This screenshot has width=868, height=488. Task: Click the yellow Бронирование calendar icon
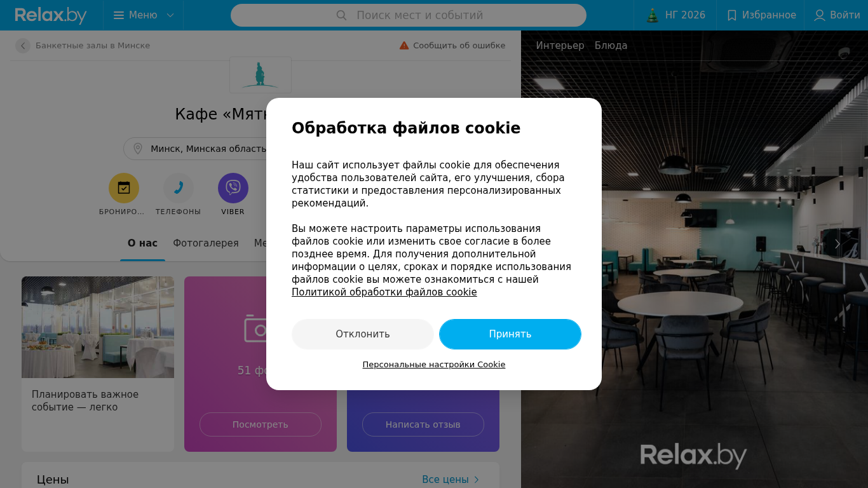(x=124, y=188)
